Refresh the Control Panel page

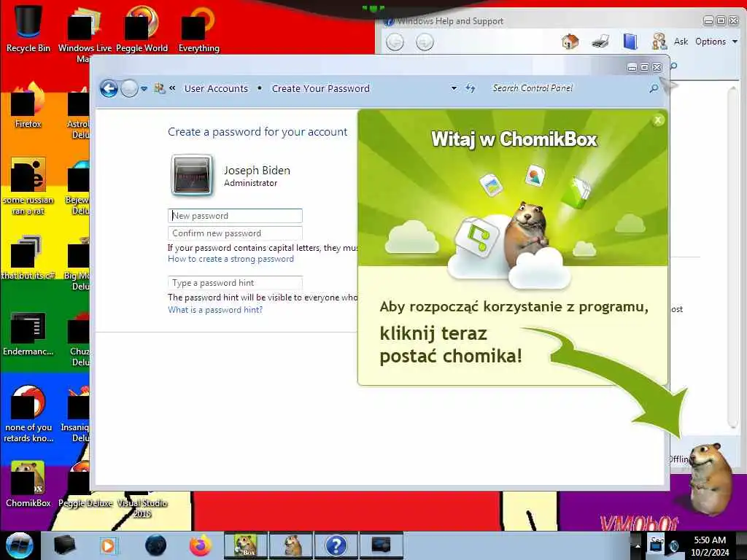471,88
